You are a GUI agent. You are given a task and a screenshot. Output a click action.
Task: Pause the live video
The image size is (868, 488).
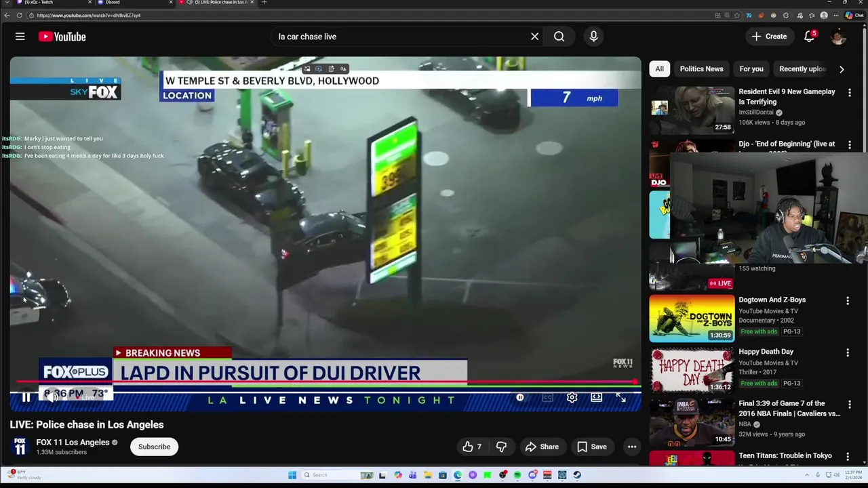pos(26,398)
